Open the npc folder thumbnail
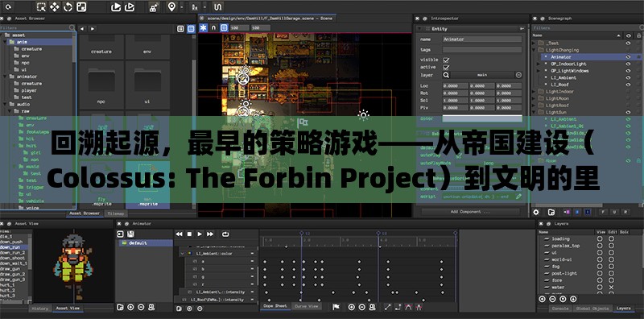This screenshot has width=644, height=319. tap(101, 84)
